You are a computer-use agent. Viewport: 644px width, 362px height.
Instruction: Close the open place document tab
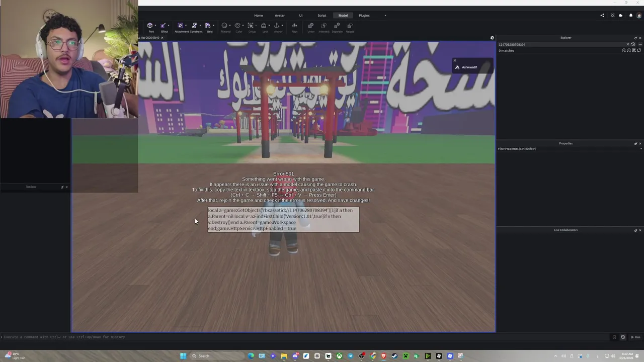(162, 38)
